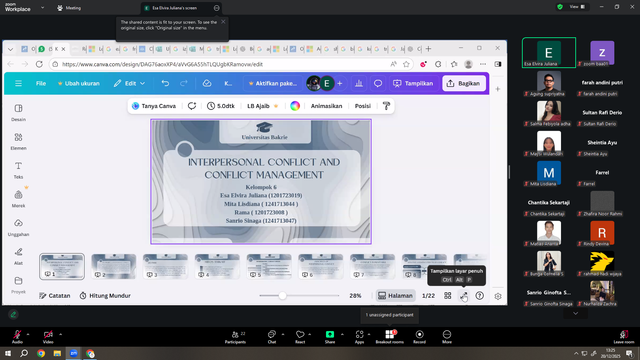
Task: Click Tanya Canva assistant button
Action: pos(154,106)
